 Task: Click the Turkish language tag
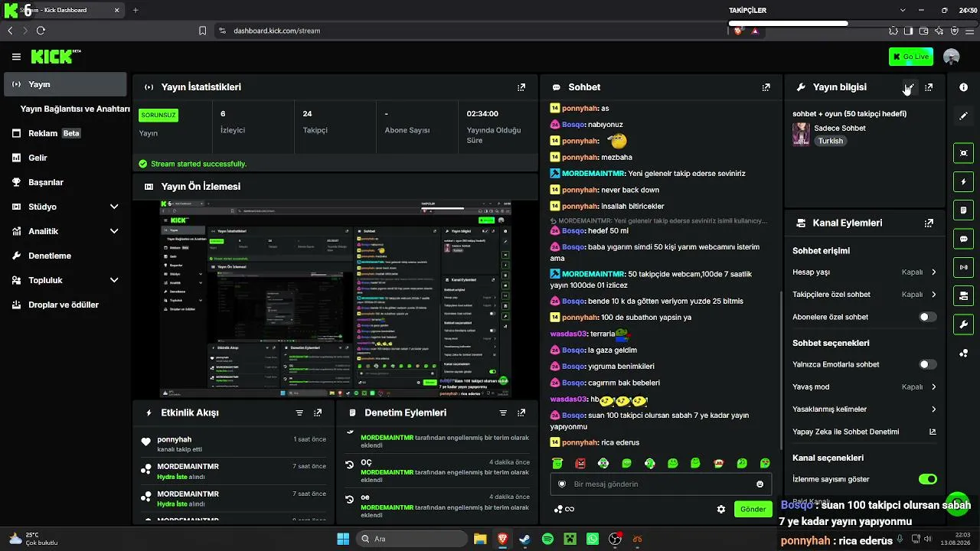830,141
